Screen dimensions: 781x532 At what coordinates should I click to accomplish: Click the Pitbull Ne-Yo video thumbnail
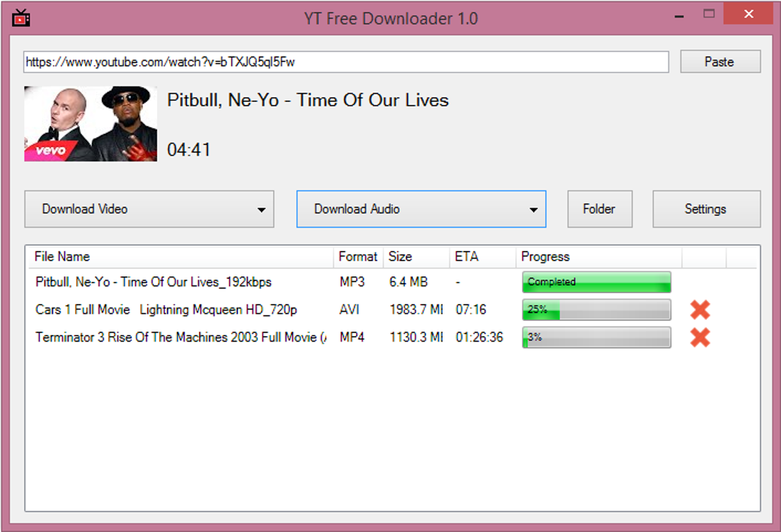[90, 123]
